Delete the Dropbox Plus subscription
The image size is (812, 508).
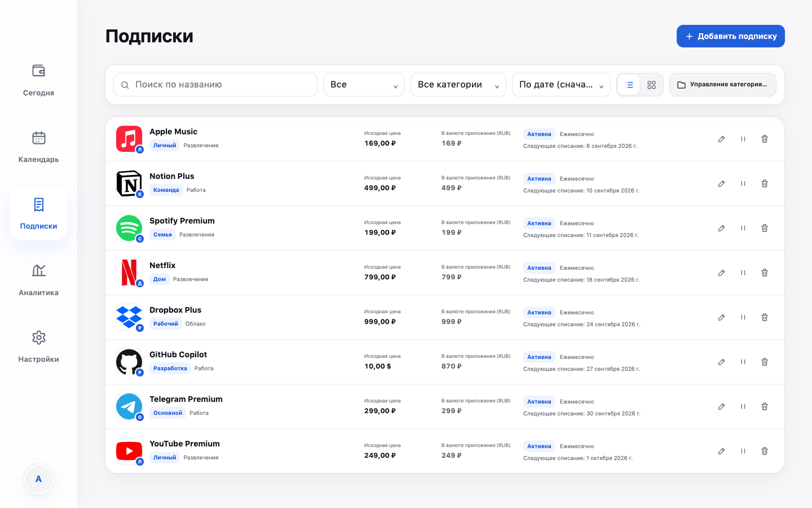coord(765,317)
